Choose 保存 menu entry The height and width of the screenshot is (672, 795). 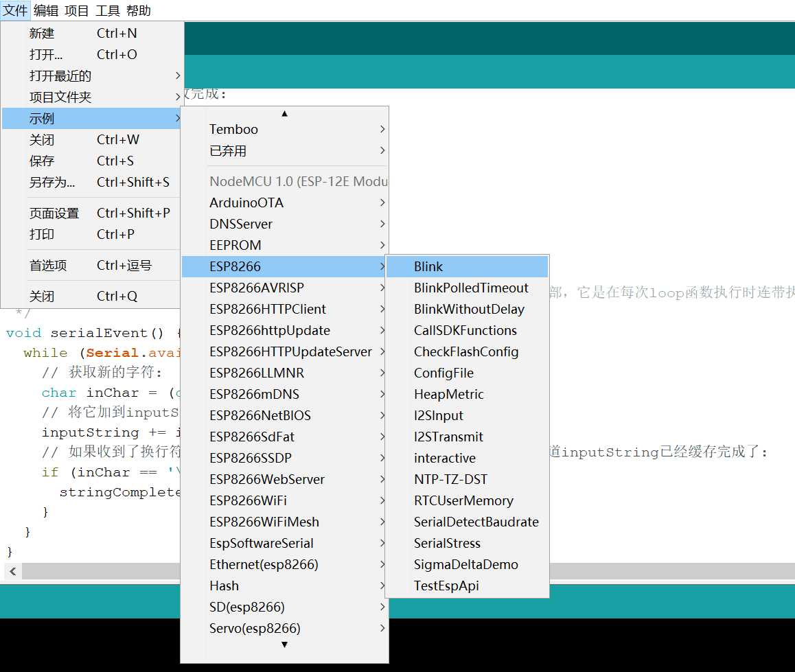point(92,161)
